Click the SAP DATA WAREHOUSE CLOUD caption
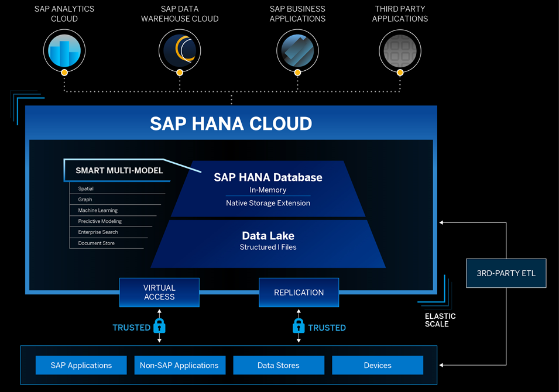The width and height of the screenshot is (559, 392). (180, 14)
